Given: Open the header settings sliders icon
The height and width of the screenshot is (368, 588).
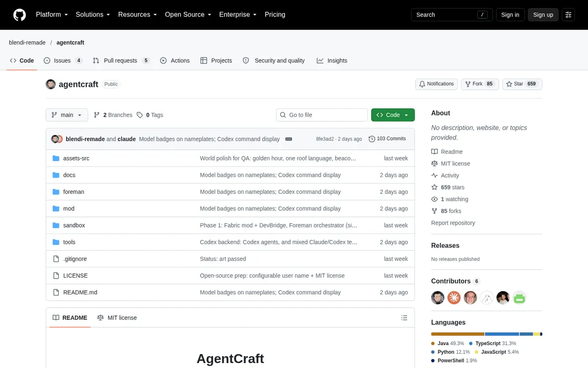Looking at the screenshot, I should coord(568,15).
